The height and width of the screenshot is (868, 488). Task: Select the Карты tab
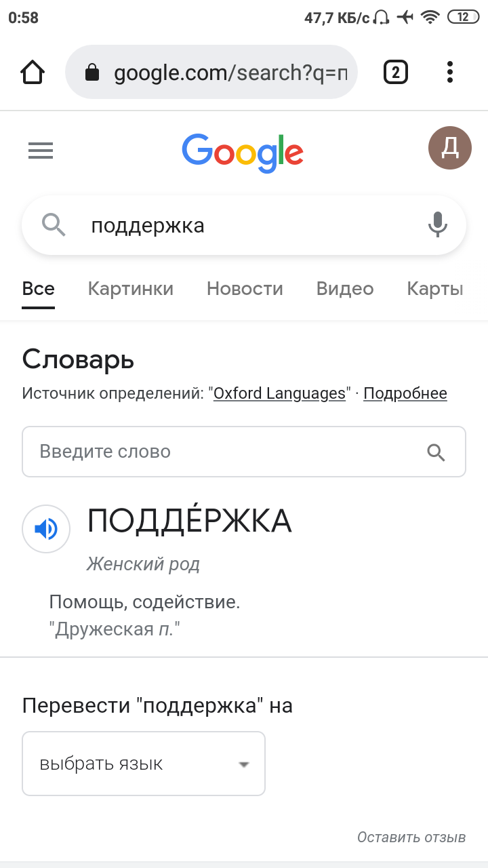click(x=435, y=289)
